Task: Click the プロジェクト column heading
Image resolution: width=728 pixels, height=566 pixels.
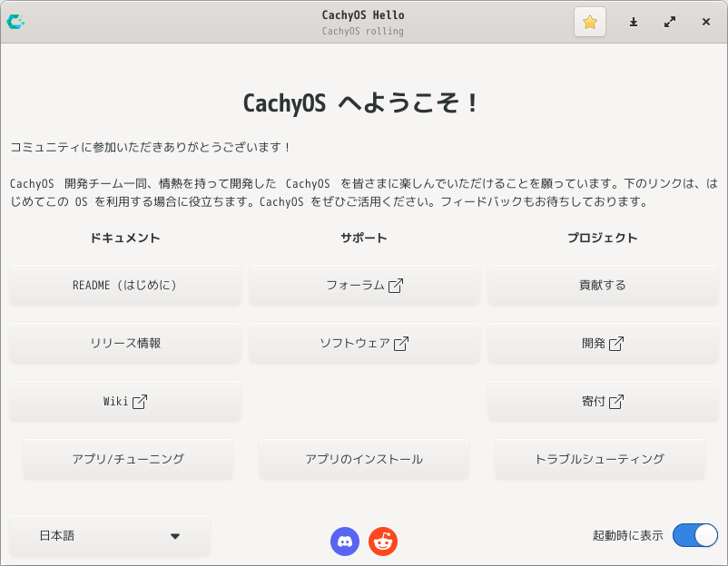Action: pyautogui.click(x=603, y=238)
